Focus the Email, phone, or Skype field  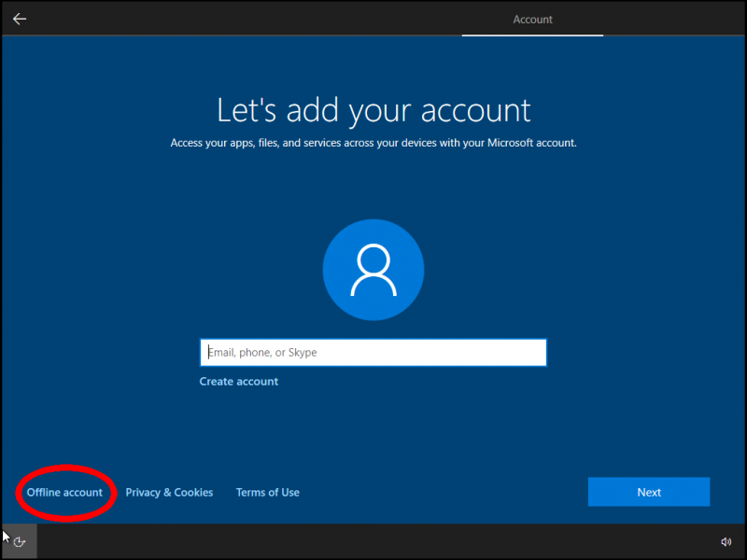[373, 353]
